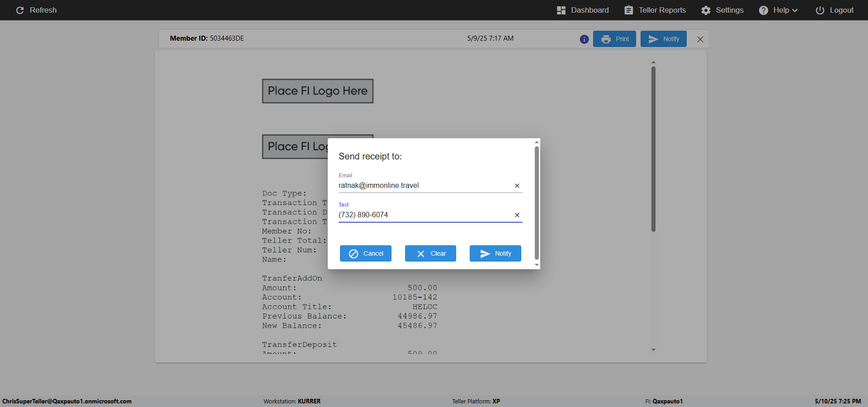Click the first 'Place FI Logo Here' image
This screenshot has width=868, height=407.
click(x=318, y=91)
